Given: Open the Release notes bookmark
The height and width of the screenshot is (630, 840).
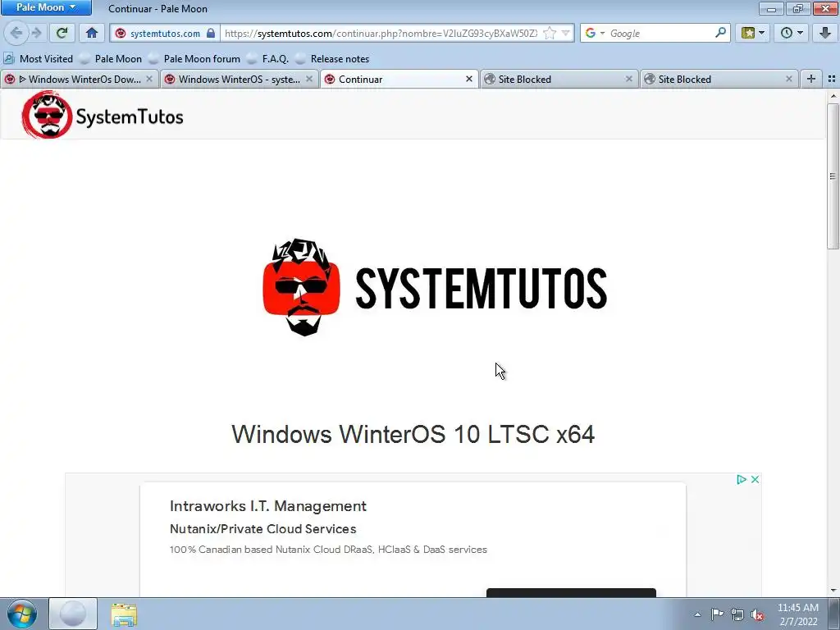Looking at the screenshot, I should [333, 58].
